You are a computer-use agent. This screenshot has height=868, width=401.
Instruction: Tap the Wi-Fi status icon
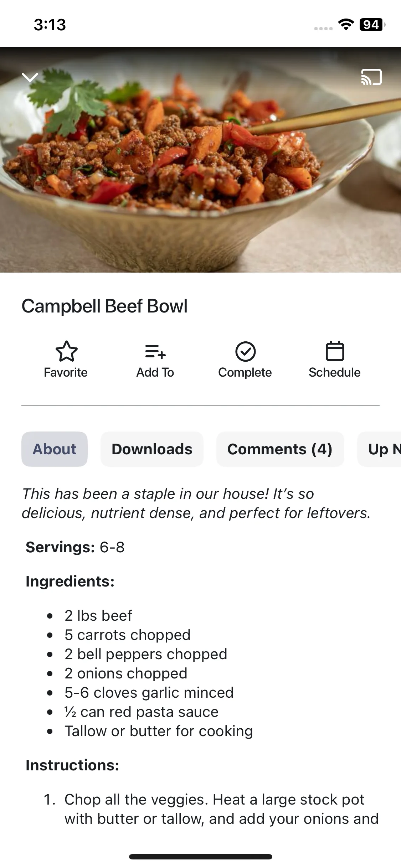[345, 25]
